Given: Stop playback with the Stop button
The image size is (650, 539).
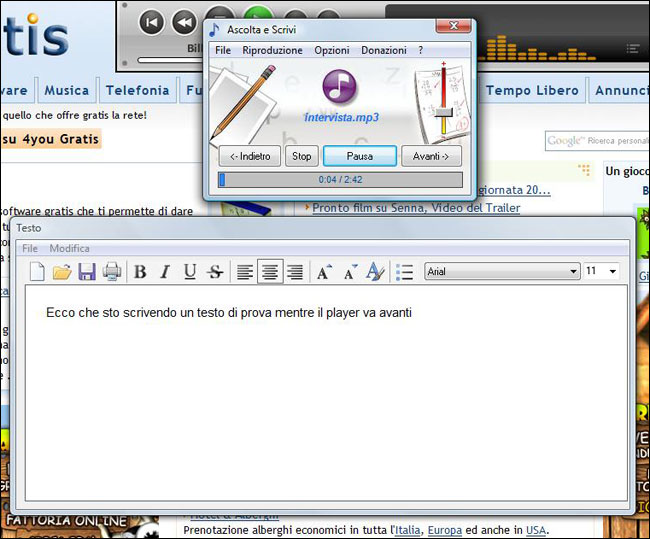Looking at the screenshot, I should click(x=302, y=156).
